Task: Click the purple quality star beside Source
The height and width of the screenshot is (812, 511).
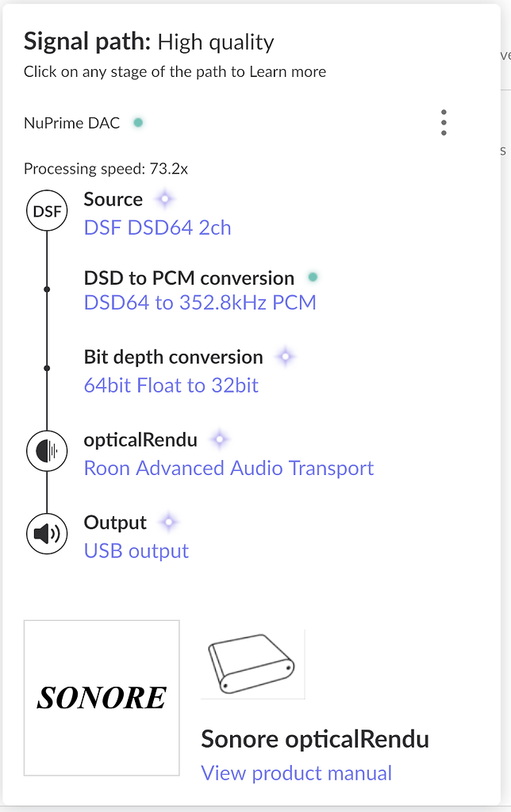Action: 164,199
